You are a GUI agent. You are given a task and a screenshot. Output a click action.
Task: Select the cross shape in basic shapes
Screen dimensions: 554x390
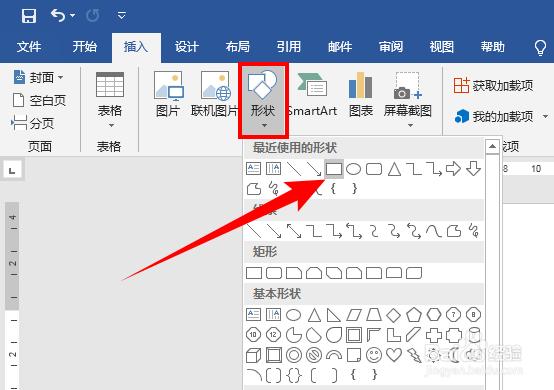(434, 335)
